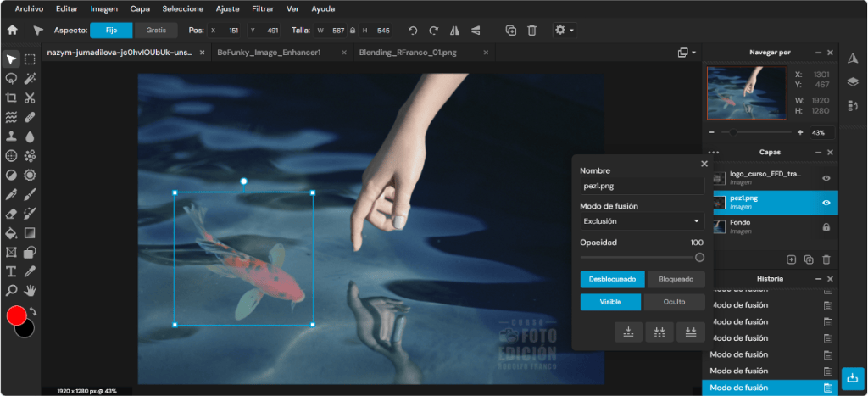Expand the settings gear dropdown
This screenshot has height=396, width=868.
[x=564, y=31]
